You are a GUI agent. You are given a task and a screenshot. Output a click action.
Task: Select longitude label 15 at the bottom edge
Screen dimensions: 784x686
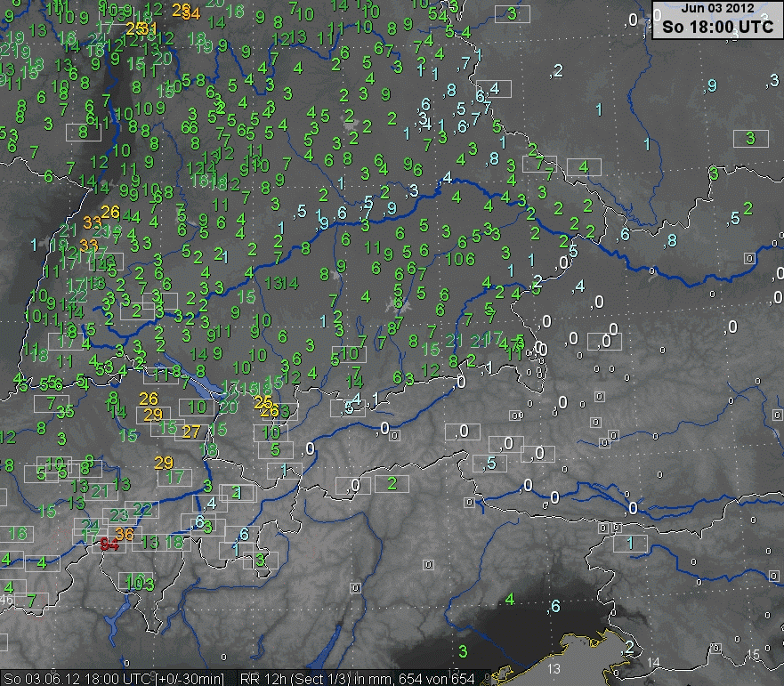point(754,655)
